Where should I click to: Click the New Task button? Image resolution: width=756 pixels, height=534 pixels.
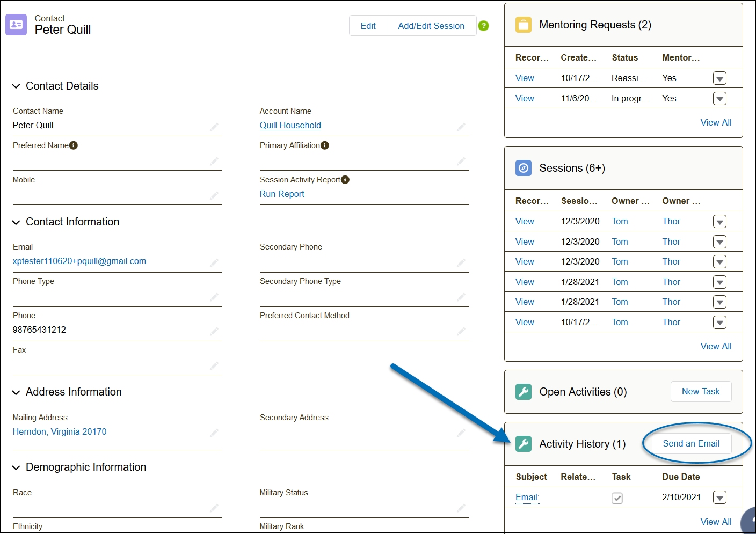pos(700,392)
